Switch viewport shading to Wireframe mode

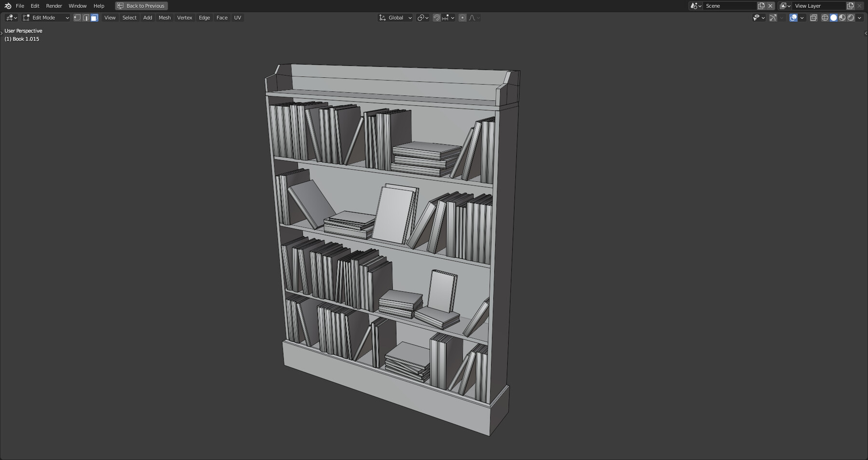824,17
